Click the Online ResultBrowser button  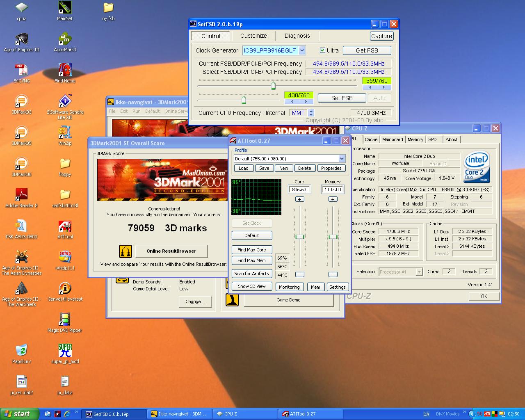tap(171, 251)
